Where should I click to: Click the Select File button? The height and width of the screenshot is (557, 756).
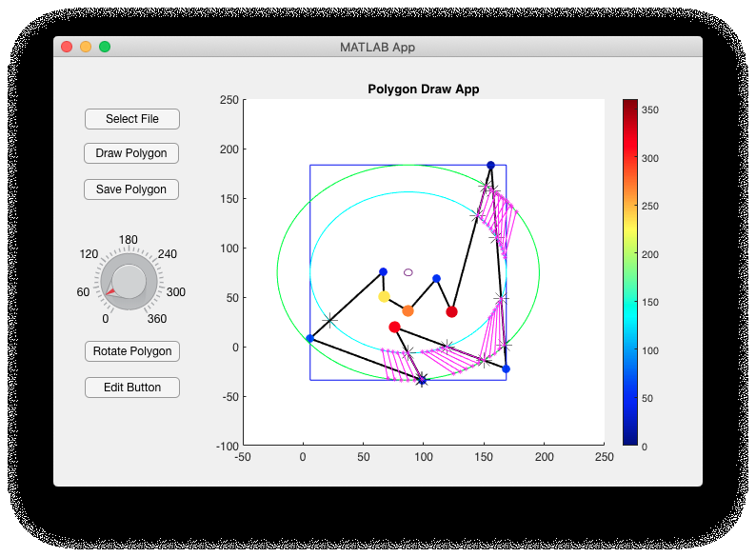coord(132,119)
